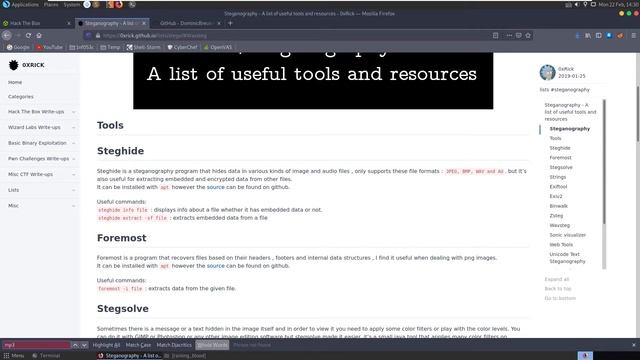Image resolution: width=640 pixels, height=360 pixels.
Task: Click the table of contents scrollbar
Action: pos(604,161)
